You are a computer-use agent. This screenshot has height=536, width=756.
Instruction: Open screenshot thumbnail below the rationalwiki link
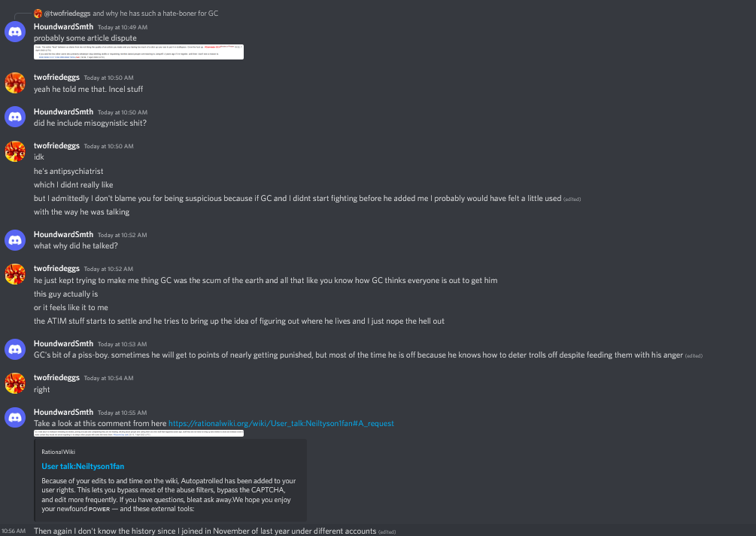(138, 433)
